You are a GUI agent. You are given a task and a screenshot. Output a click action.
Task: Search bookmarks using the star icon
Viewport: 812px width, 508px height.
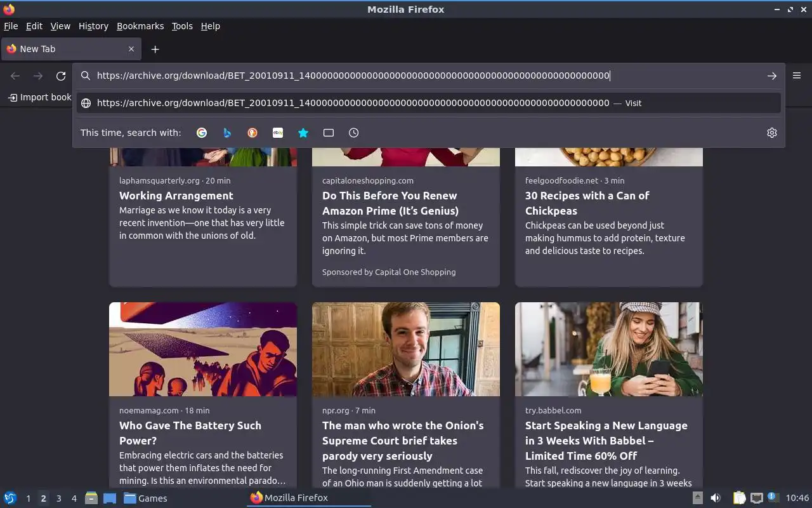[303, 133]
